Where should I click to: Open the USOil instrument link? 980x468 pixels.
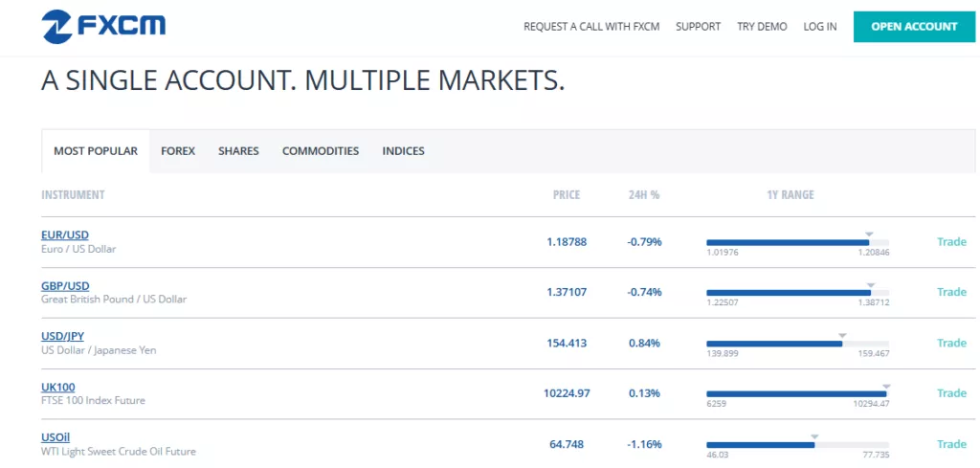point(56,437)
